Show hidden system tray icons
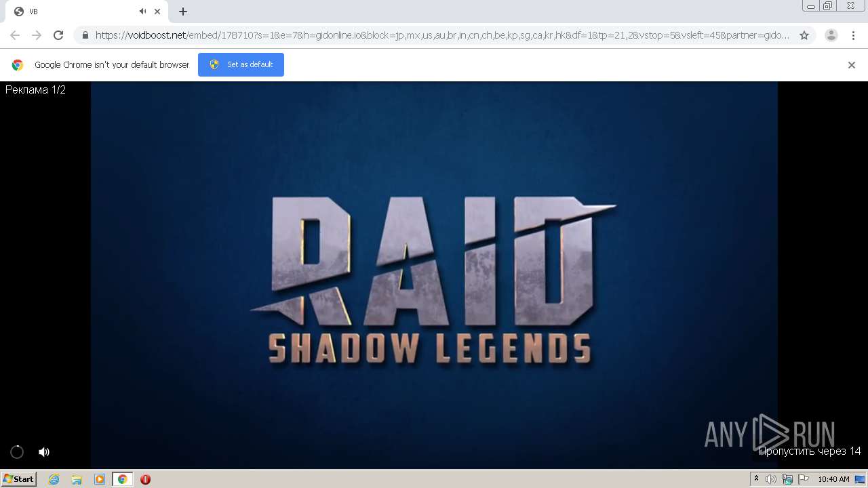The width and height of the screenshot is (868, 488). pos(757,479)
